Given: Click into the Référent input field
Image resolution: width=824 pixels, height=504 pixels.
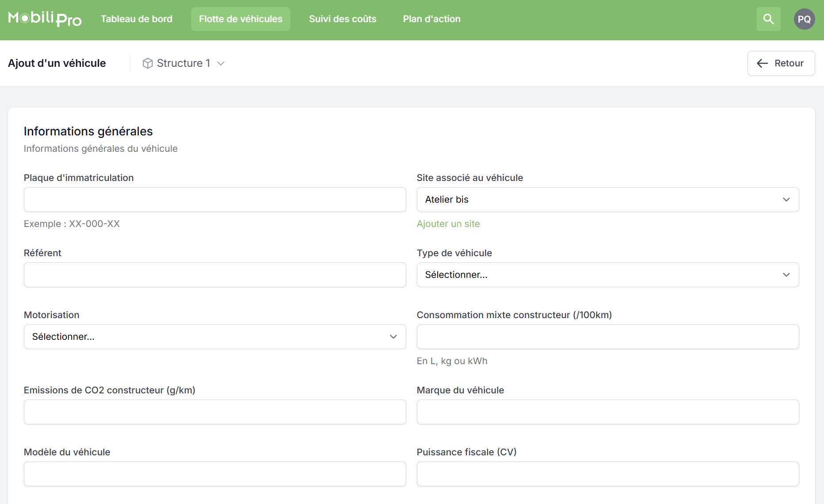Looking at the screenshot, I should click(x=215, y=275).
